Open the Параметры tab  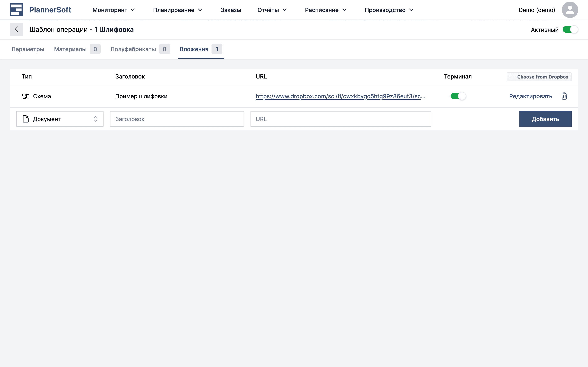click(28, 49)
